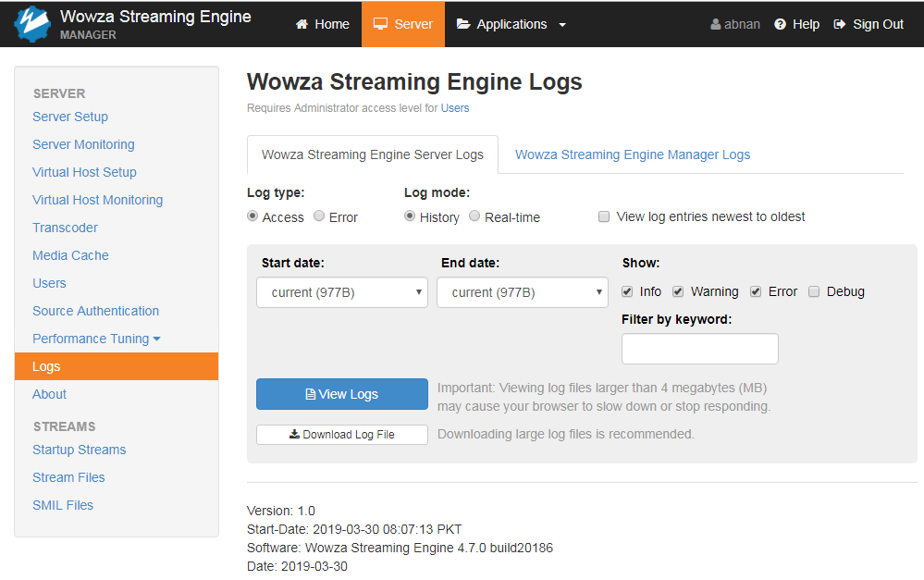Click the Wowza gear logo icon
Viewport: 924px width, 580px height.
point(31,24)
